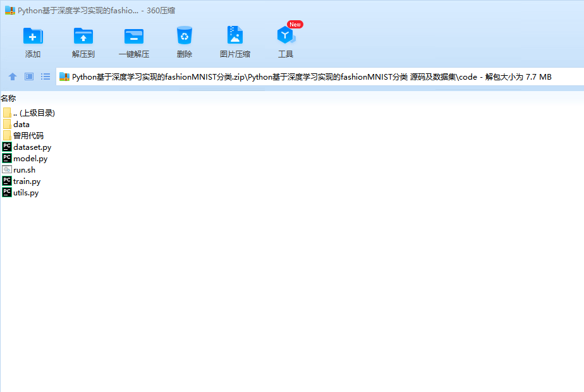
Task: Click the archive path address field
Action: click(x=320, y=77)
